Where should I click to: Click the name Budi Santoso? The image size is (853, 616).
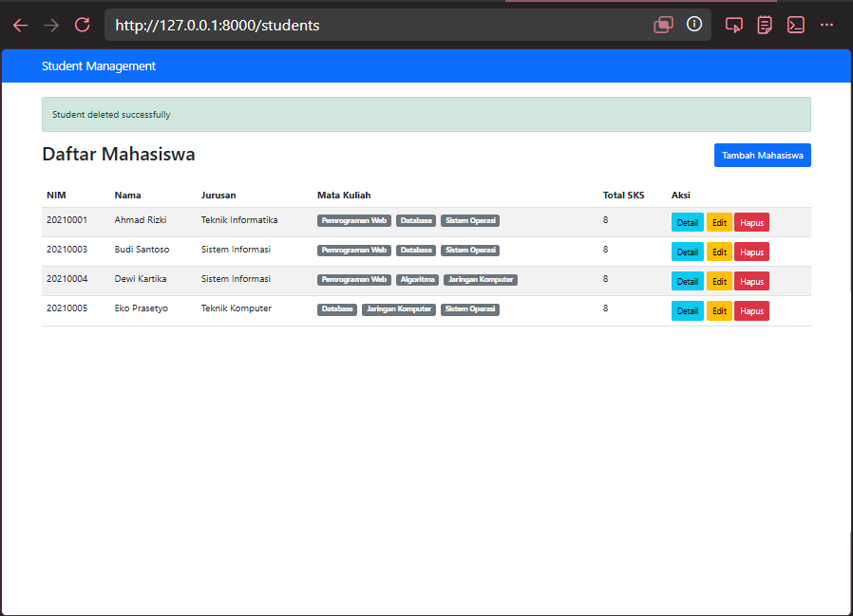pyautogui.click(x=142, y=250)
